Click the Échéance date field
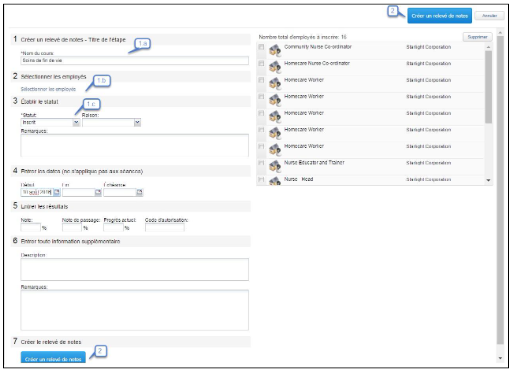 coord(120,192)
